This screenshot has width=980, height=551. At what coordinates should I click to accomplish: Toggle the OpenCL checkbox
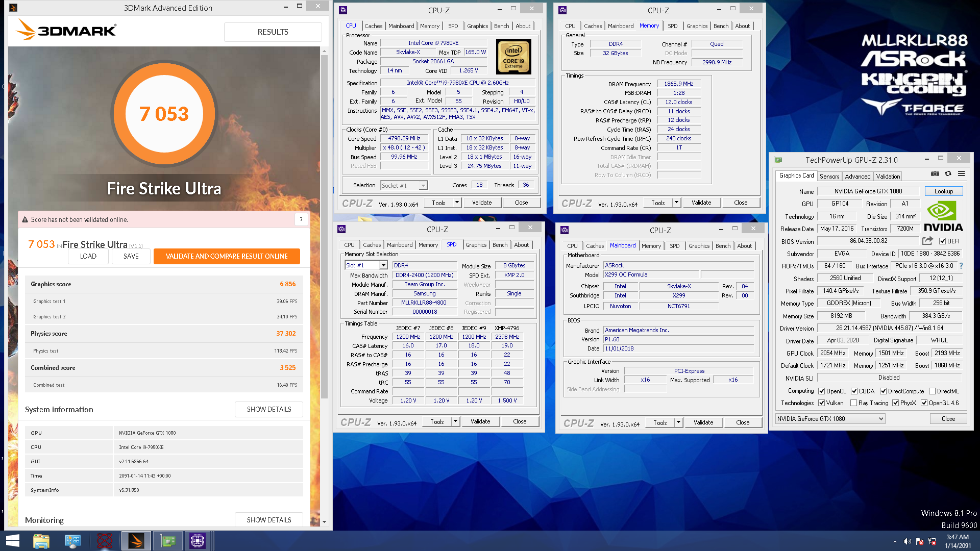coord(821,391)
